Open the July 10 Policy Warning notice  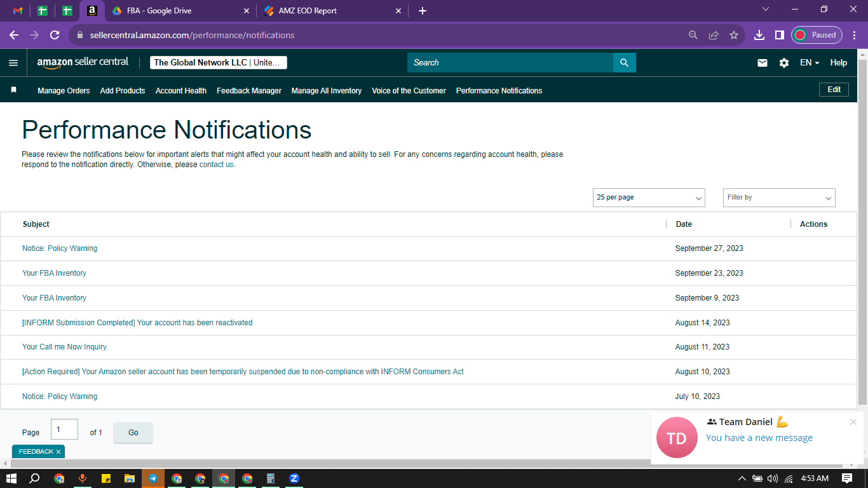60,396
